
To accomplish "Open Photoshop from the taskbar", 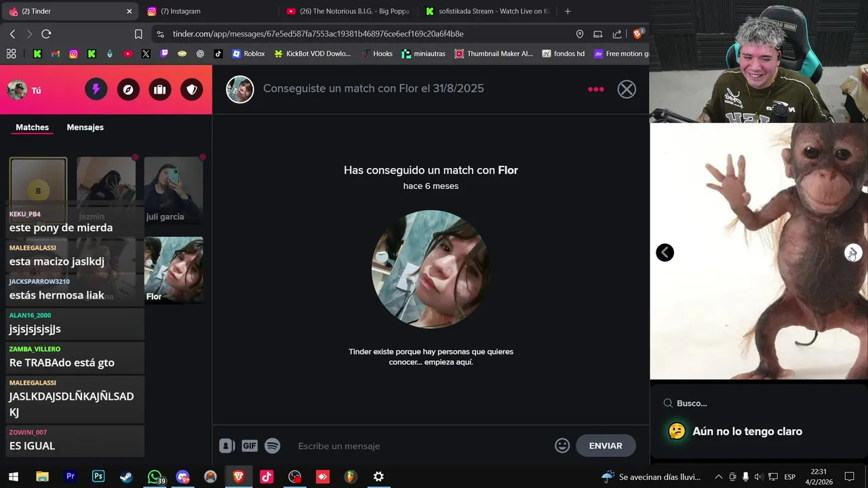I will (x=98, y=476).
